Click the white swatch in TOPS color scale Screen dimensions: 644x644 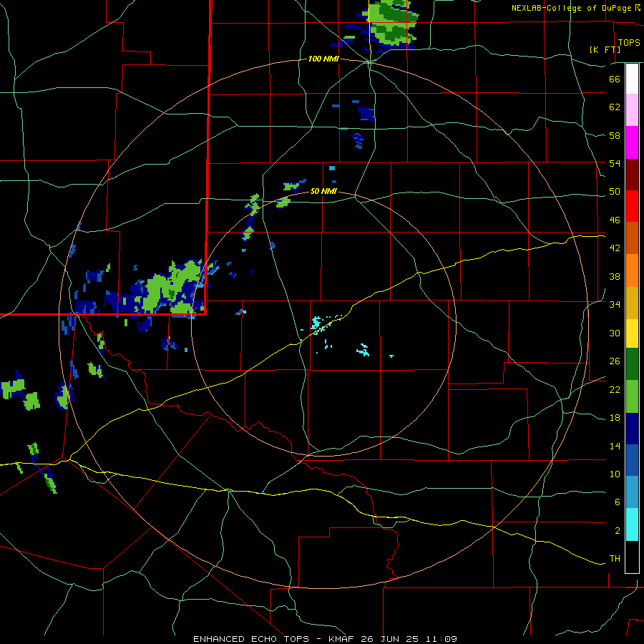(632, 79)
